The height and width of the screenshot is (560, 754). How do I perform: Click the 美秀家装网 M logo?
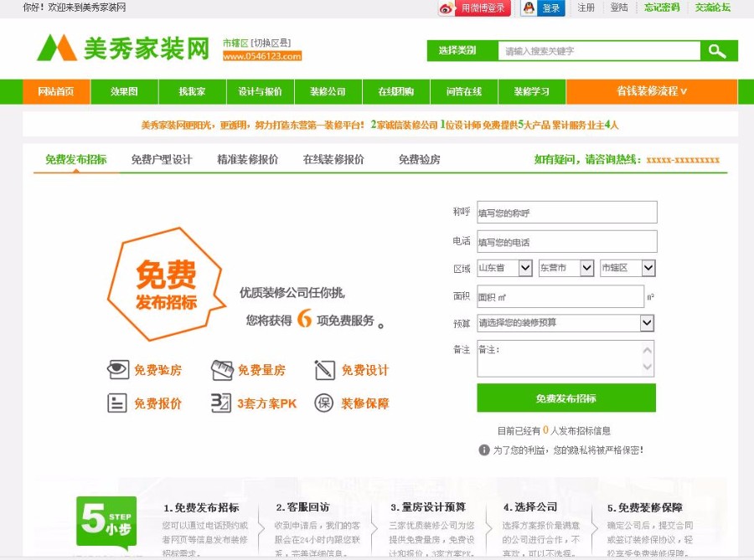click(x=55, y=49)
